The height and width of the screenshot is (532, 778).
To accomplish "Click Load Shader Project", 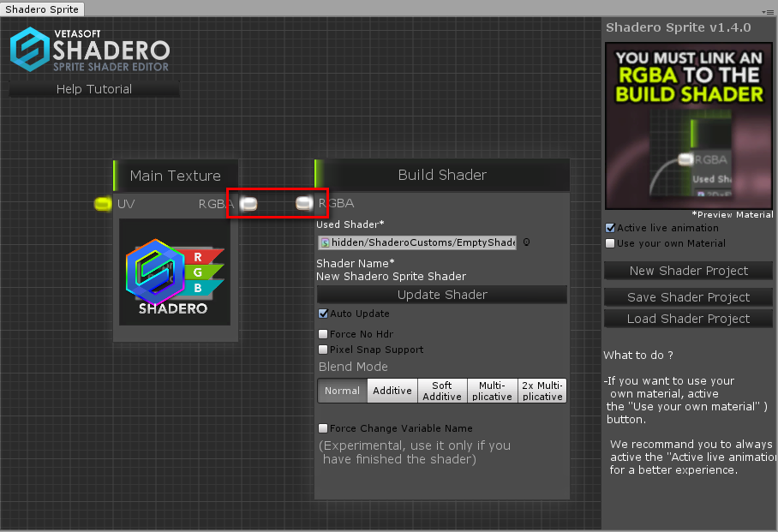I will (689, 319).
